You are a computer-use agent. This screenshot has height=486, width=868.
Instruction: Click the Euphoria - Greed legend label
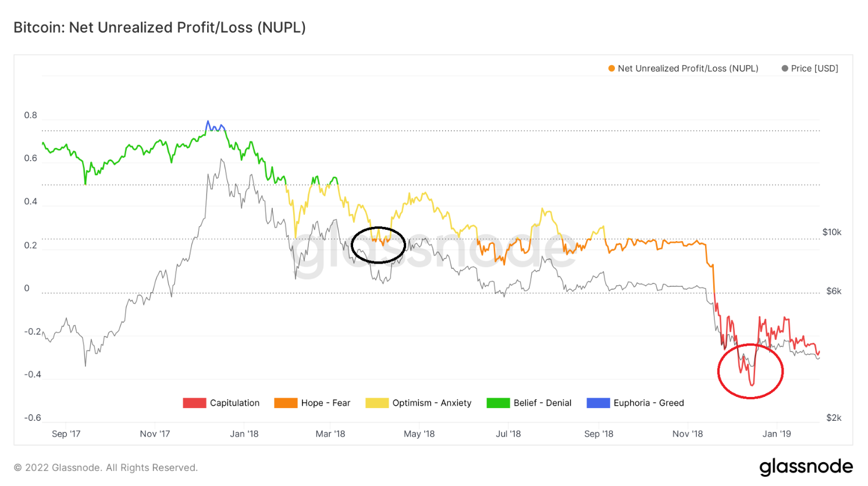[x=649, y=403]
